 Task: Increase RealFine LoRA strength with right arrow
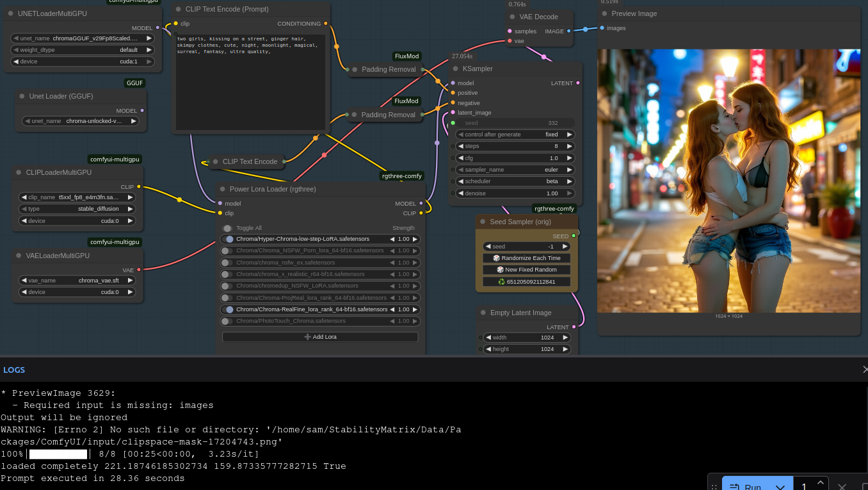pyautogui.click(x=415, y=309)
